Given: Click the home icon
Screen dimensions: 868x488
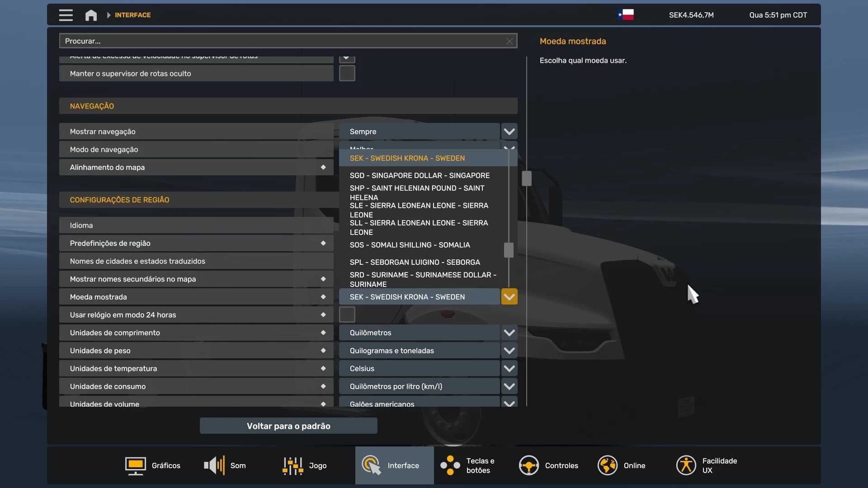Looking at the screenshot, I should pos(91,15).
